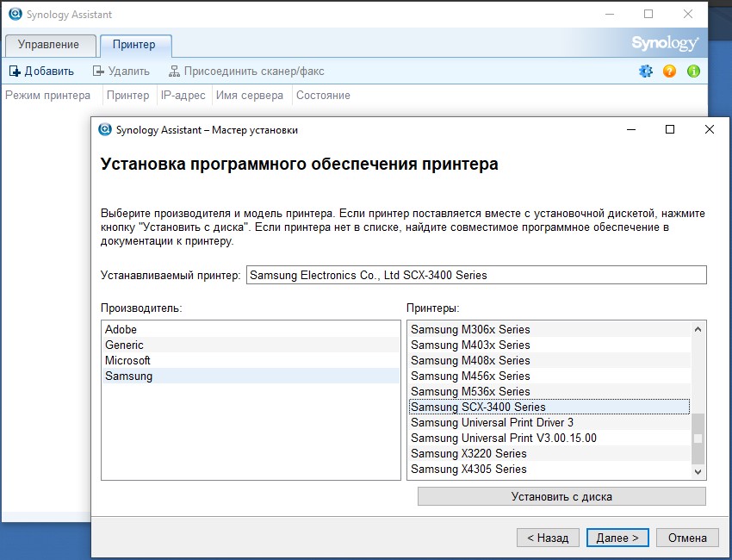The image size is (732, 560).
Task: Click Удалить in the toolbar
Action: 121,71
